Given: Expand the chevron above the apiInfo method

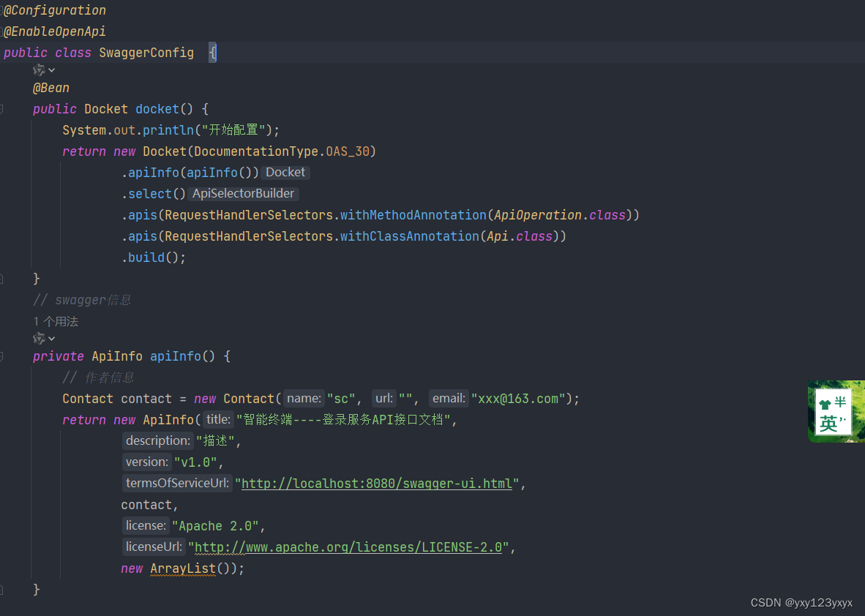Looking at the screenshot, I should pos(50,338).
